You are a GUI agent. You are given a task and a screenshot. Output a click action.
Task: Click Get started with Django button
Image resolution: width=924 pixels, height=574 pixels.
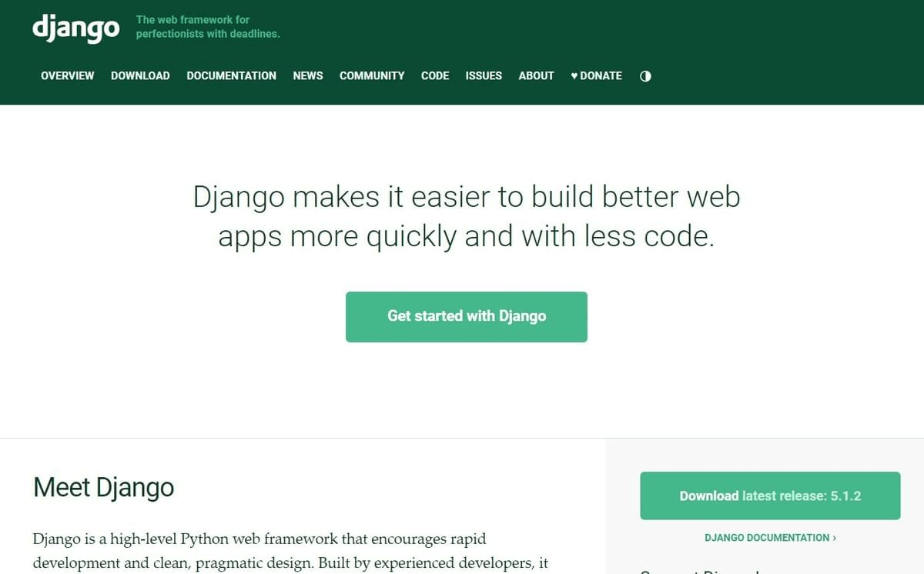click(467, 316)
